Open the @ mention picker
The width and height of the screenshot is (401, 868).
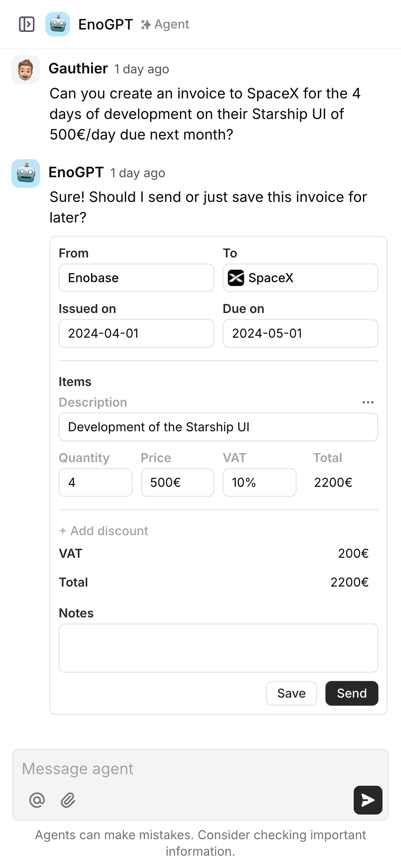click(x=37, y=800)
